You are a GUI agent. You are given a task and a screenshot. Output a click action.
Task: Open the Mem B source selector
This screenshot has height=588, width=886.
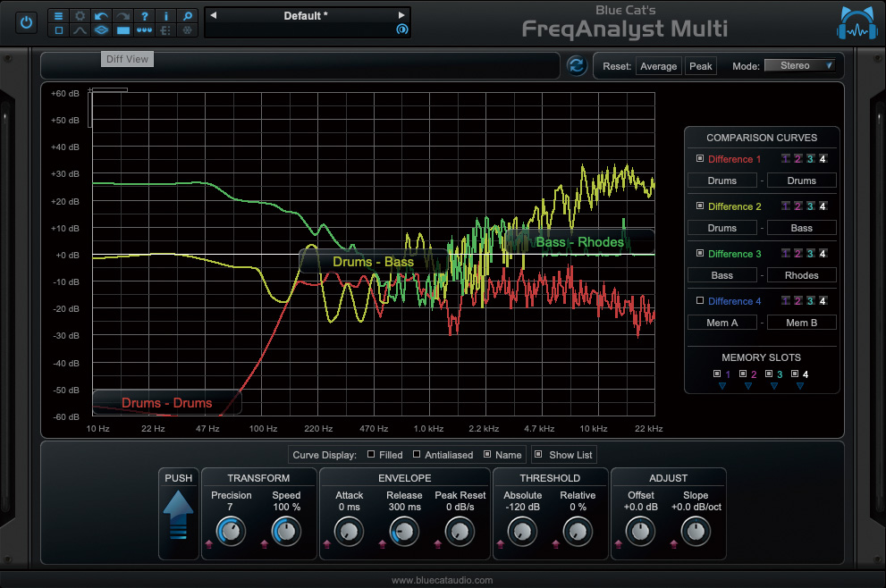tap(801, 323)
